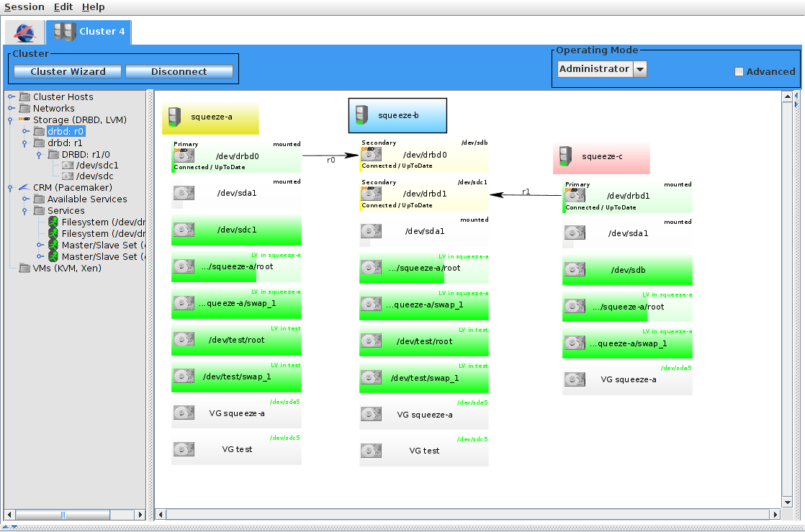The width and height of the screenshot is (805, 532).
Task: Select the first Filesystem service icon in tree
Action: tap(53, 222)
